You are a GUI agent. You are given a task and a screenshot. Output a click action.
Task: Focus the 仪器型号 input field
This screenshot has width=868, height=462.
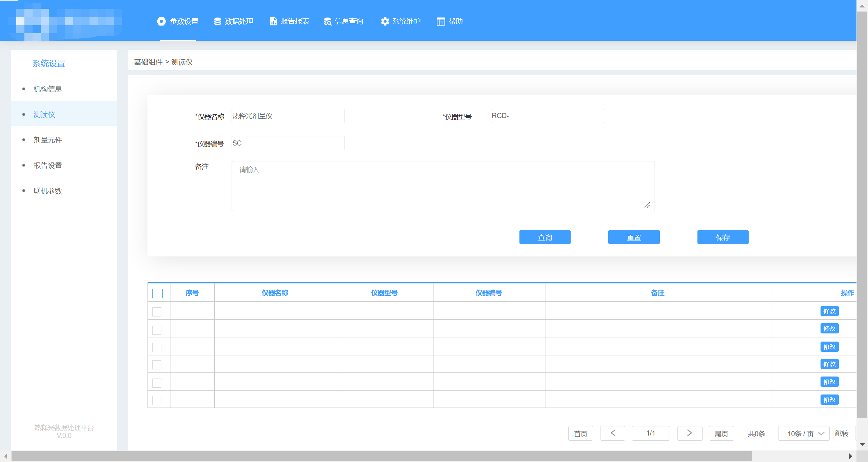pos(547,116)
